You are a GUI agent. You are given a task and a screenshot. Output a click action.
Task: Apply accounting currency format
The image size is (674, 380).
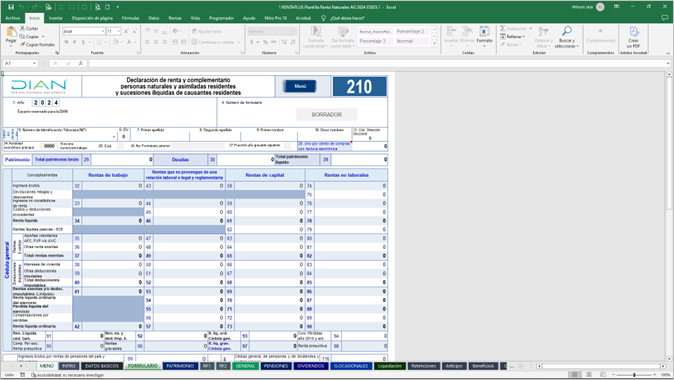point(251,42)
